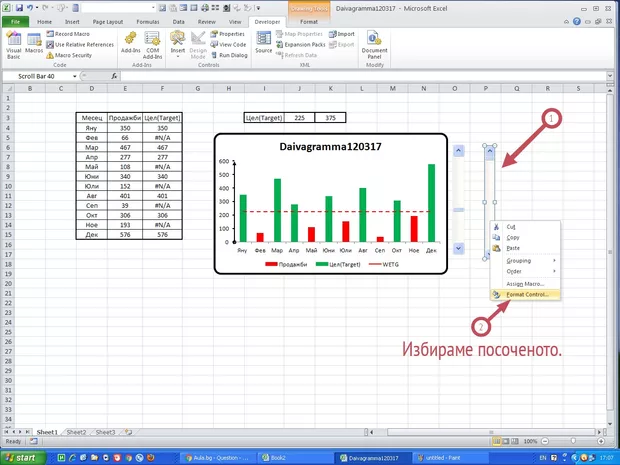This screenshot has width=620, height=465.
Task: Open Macro Security settings
Action: coord(69,55)
